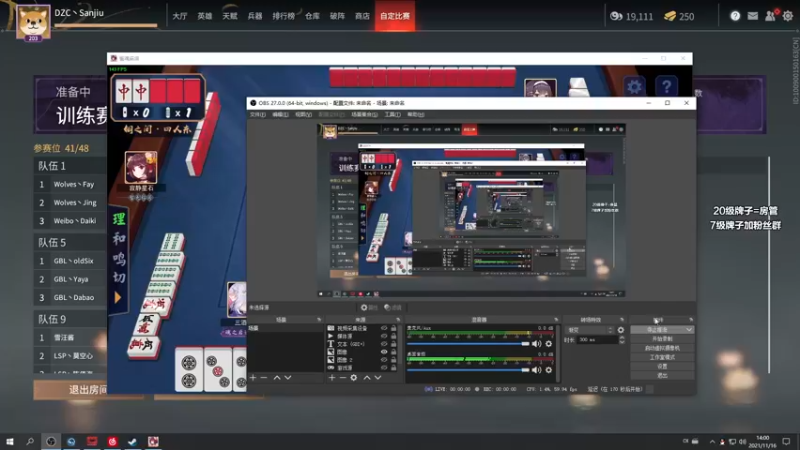Open Mic/Aux audio settings gear in OBS mixer
800x450 pixels.
click(549, 344)
